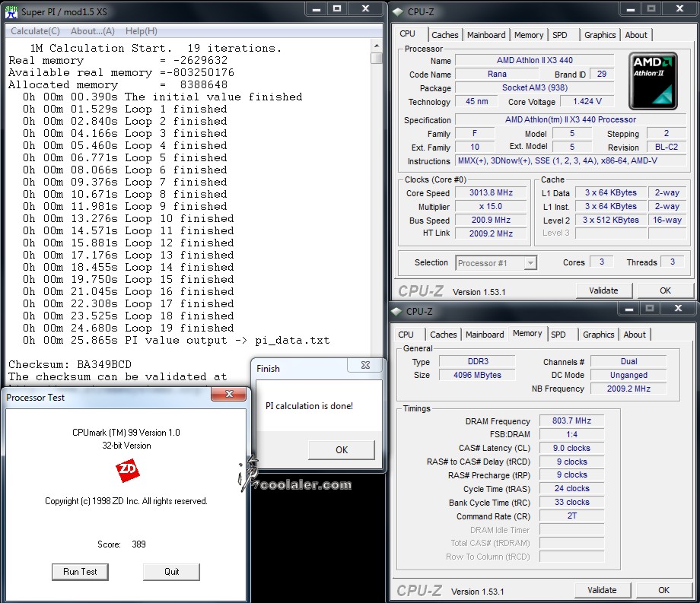Open the About...(A) menu in Super PI
This screenshot has height=603, width=700.
click(x=92, y=31)
